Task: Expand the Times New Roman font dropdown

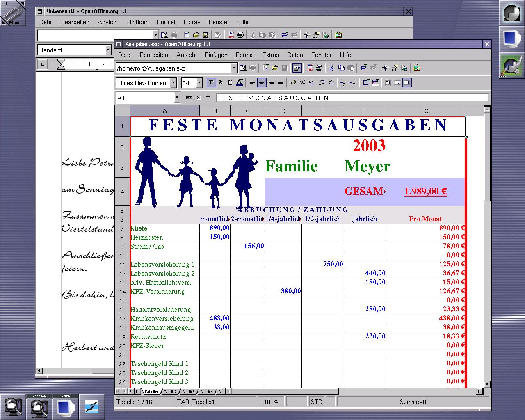Action: 173,83
